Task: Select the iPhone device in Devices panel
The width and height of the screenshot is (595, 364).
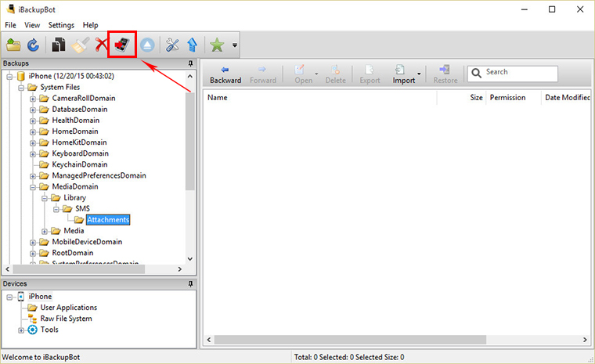Action: (x=40, y=297)
